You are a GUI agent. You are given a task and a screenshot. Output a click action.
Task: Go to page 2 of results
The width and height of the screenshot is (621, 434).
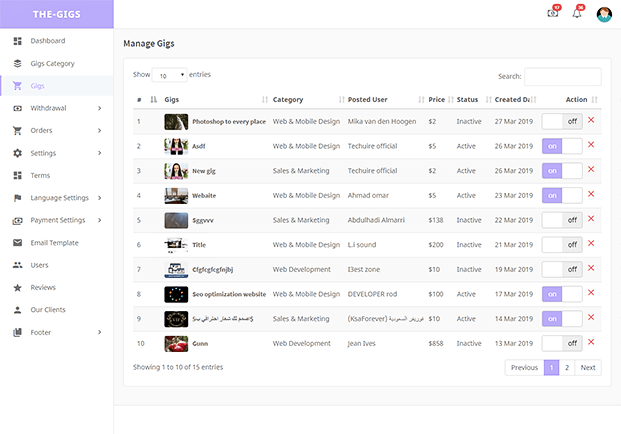[x=567, y=367]
